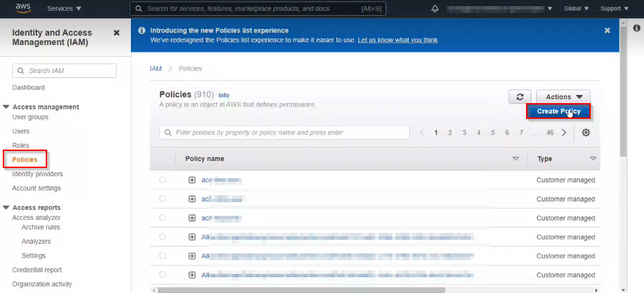The height and width of the screenshot is (293, 644).
Task: Collapse the Access reports section
Action: click(x=5, y=208)
